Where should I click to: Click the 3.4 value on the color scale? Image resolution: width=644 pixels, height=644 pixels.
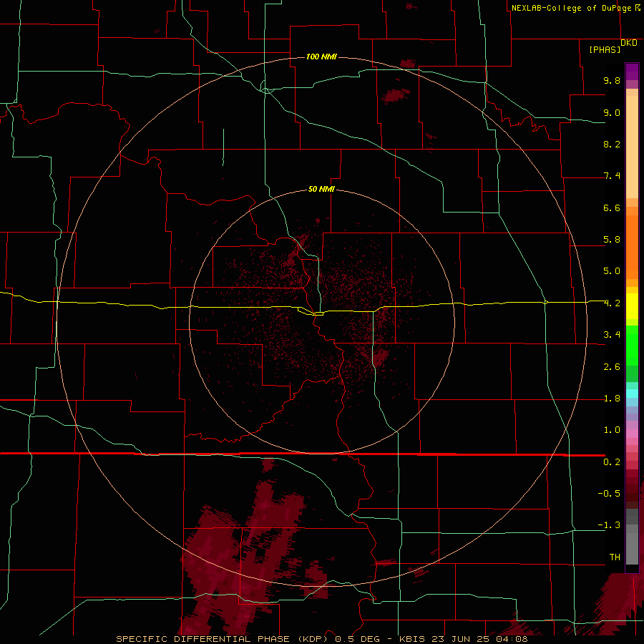pyautogui.click(x=612, y=335)
